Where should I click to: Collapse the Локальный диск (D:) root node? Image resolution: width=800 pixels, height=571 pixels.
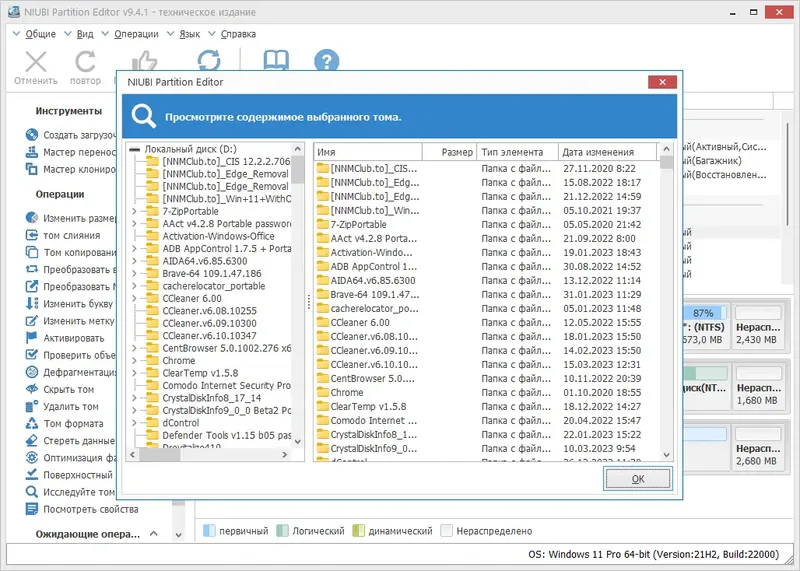(x=134, y=149)
